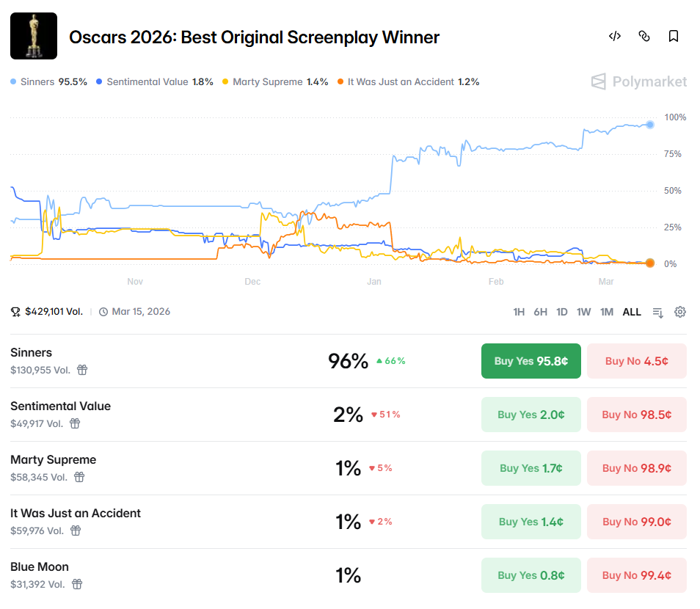700x609 pixels.
Task: Switch chart to 1W range
Action: [583, 312]
